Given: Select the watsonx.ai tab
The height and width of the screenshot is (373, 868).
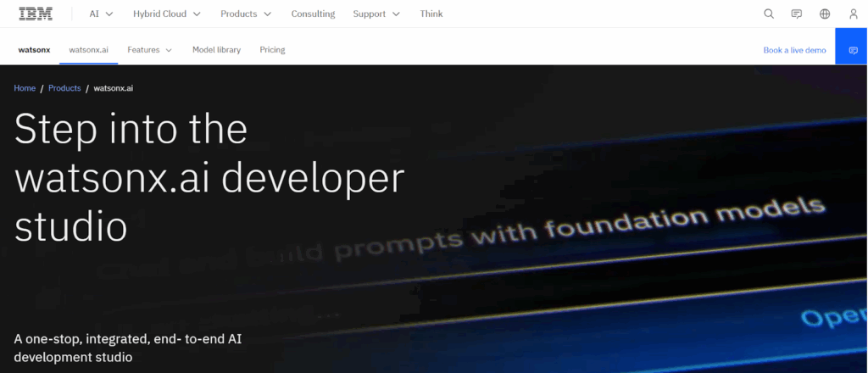Looking at the screenshot, I should [x=88, y=50].
